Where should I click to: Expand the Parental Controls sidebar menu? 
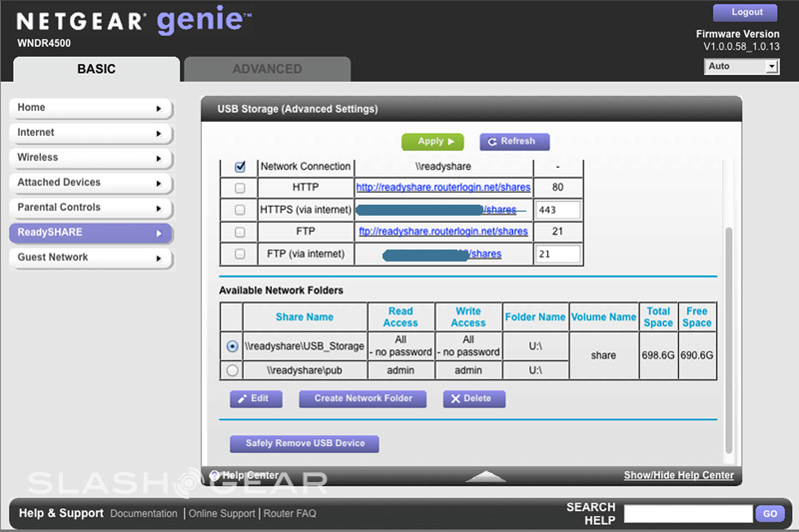90,208
